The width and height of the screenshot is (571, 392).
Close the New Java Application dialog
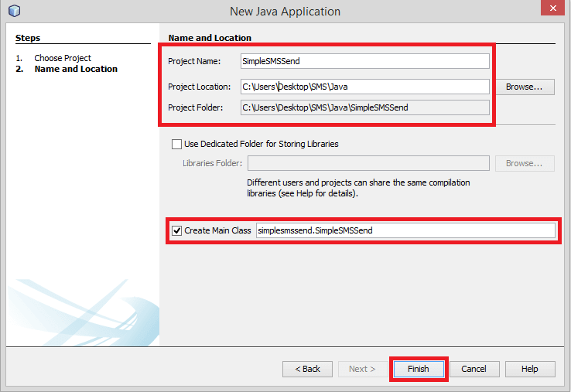551,9
